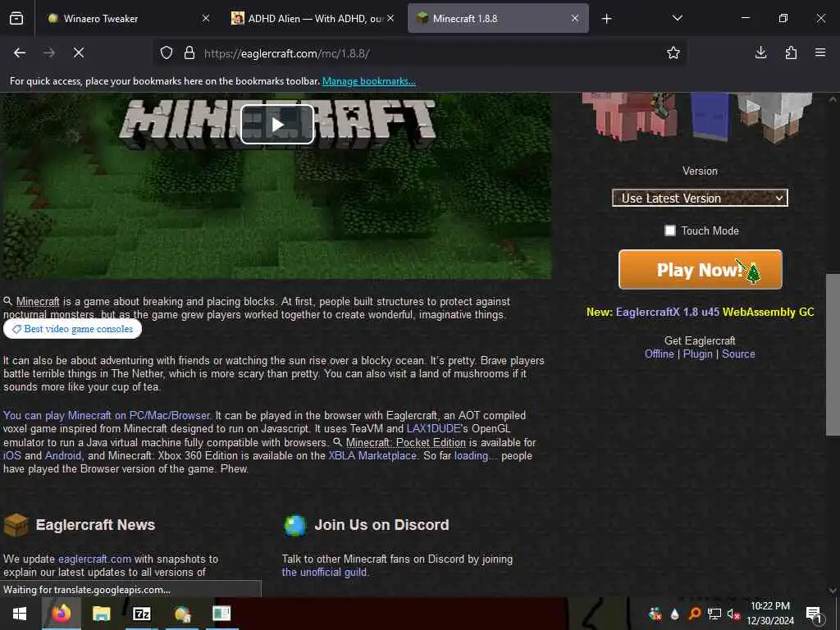840x630 pixels.
Task: Open Firefox View icon in tab bar
Action: coord(16,18)
